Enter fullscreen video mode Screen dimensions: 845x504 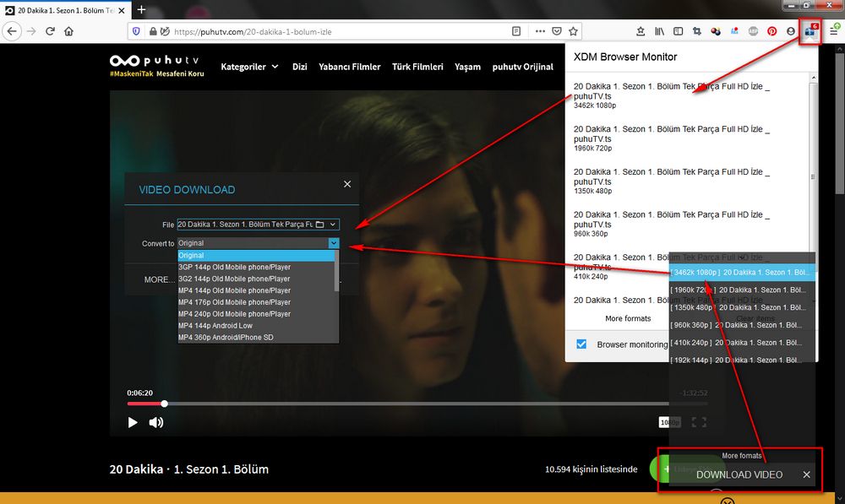pyautogui.click(x=699, y=422)
